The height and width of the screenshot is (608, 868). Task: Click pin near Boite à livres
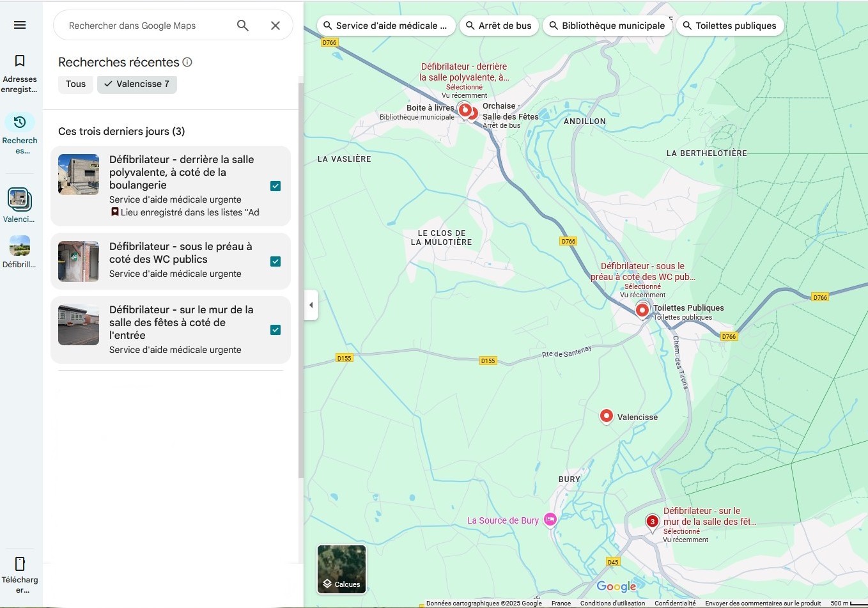click(465, 111)
